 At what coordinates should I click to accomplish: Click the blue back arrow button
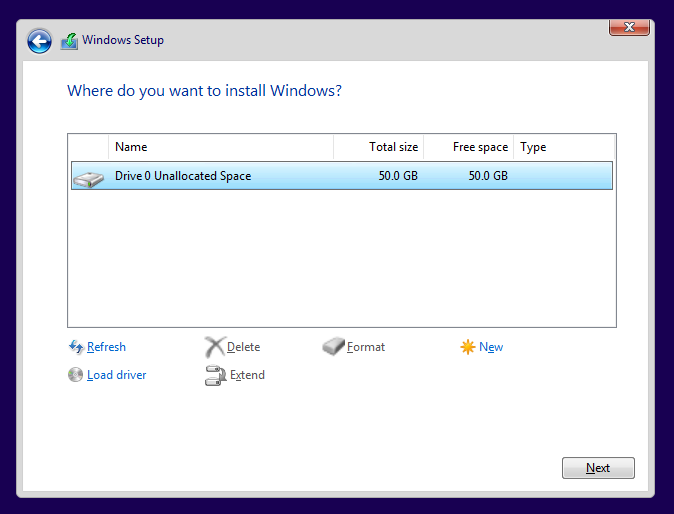pyautogui.click(x=39, y=41)
